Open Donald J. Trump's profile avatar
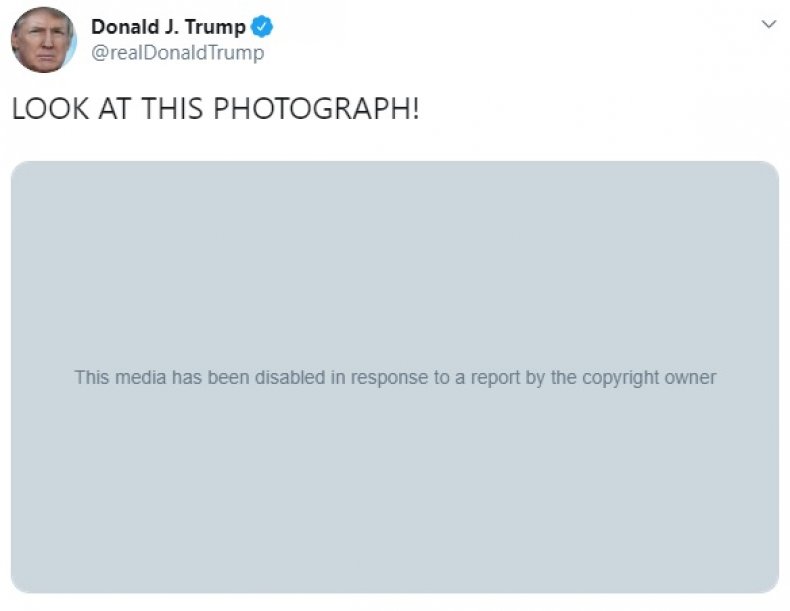This screenshot has width=790, height=611. (44, 40)
